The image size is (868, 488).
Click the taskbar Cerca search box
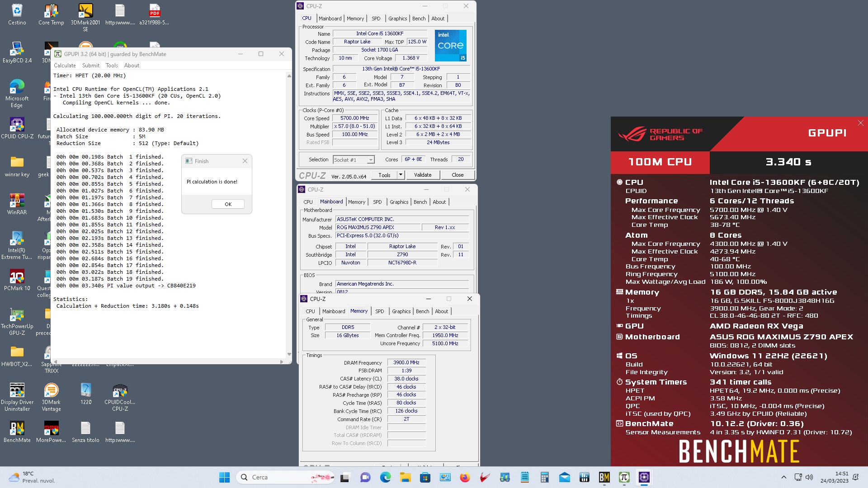click(285, 477)
